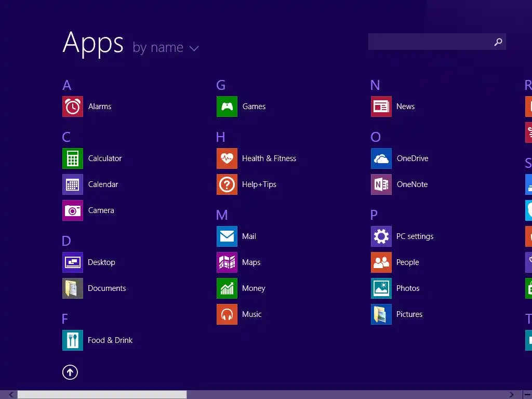Image resolution: width=532 pixels, height=399 pixels.
Task: Launch the OneNote app icon
Action: coord(381,184)
